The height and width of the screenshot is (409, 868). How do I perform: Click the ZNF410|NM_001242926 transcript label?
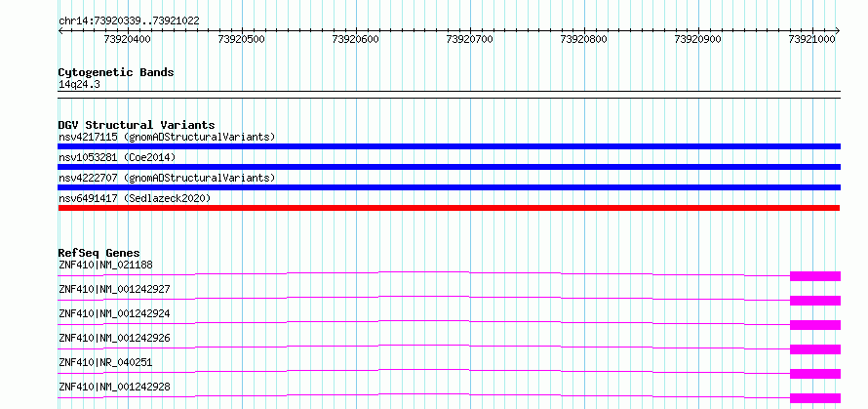click(x=114, y=338)
